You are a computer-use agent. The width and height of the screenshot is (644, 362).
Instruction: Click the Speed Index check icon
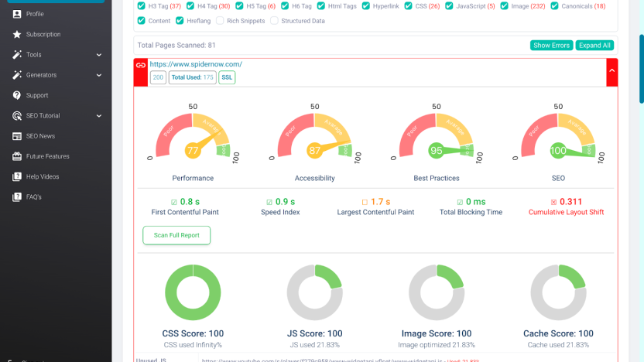(x=269, y=202)
